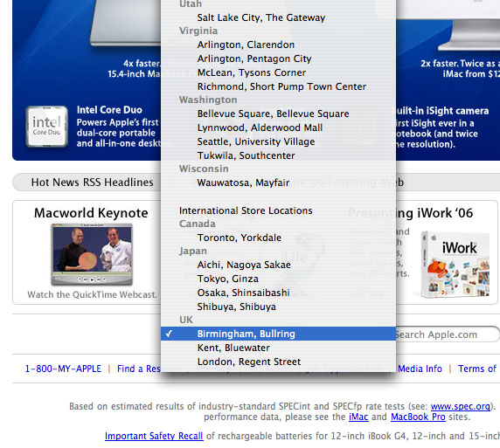Open the iMac link in footnote
This screenshot has width=500, height=448.
(358, 417)
